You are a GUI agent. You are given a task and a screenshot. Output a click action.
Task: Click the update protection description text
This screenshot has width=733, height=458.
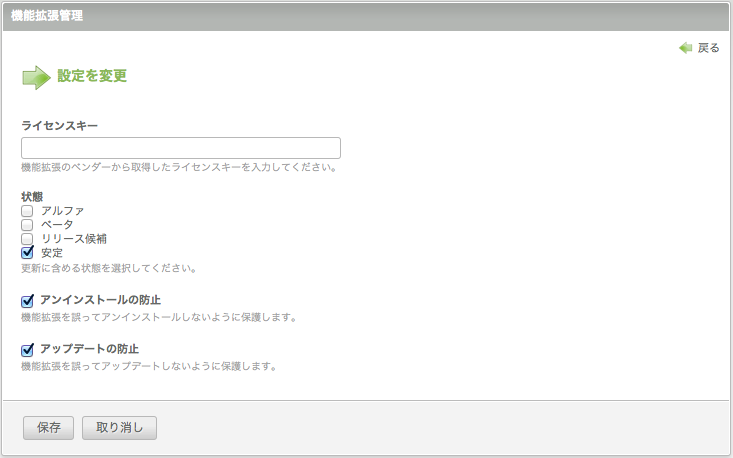[149, 366]
